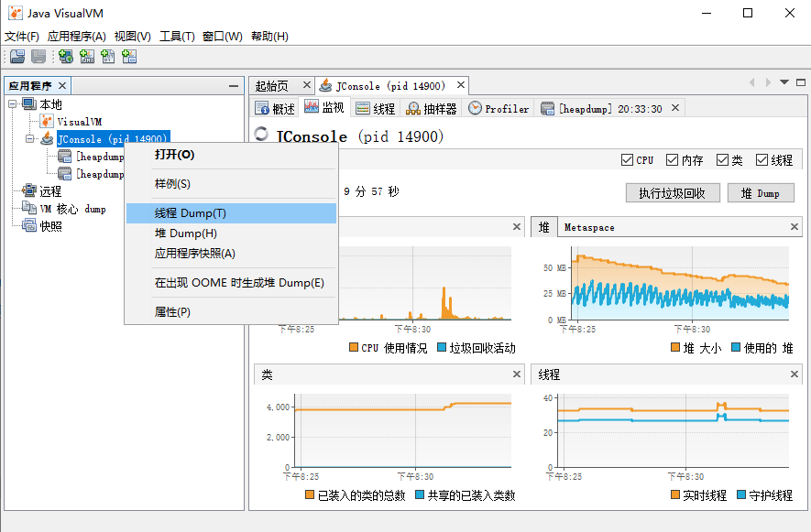The width and height of the screenshot is (811, 532).
Task: Open the 窗口(W) menu
Action: (223, 37)
